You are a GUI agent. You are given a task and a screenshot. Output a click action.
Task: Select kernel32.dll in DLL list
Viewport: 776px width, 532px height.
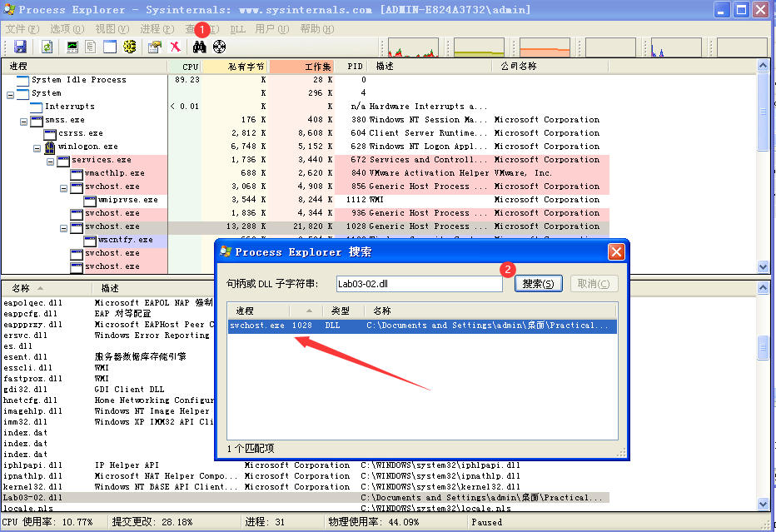[x=306, y=487]
